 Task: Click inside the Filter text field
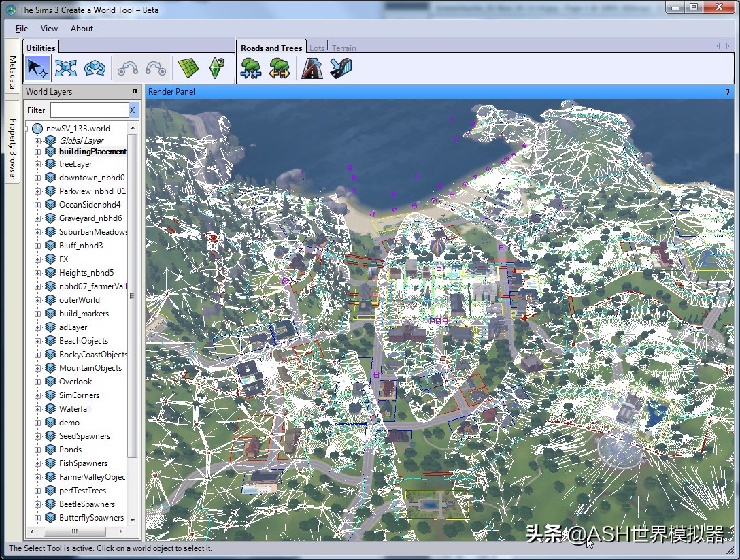pyautogui.click(x=89, y=110)
